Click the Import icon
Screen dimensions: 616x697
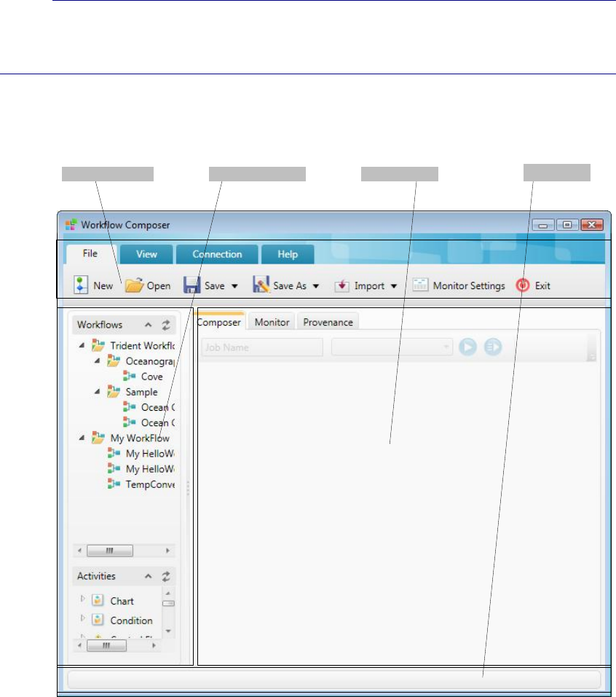tap(341, 286)
